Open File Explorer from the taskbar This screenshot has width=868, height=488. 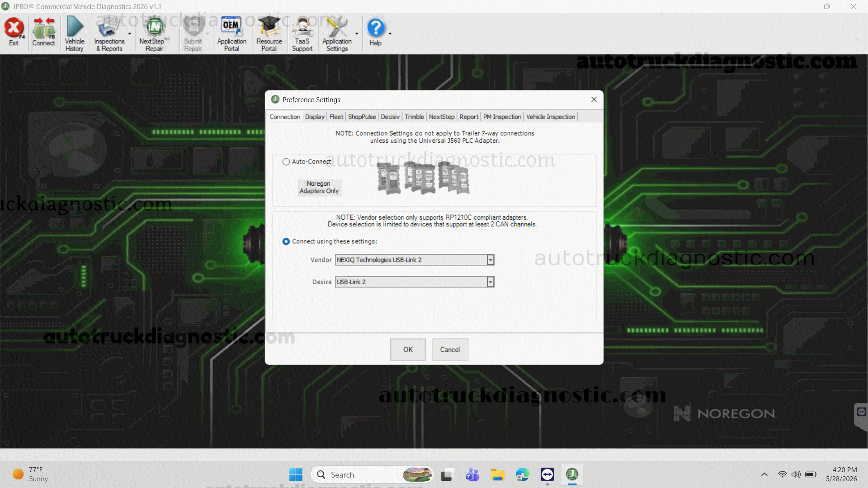point(497,474)
